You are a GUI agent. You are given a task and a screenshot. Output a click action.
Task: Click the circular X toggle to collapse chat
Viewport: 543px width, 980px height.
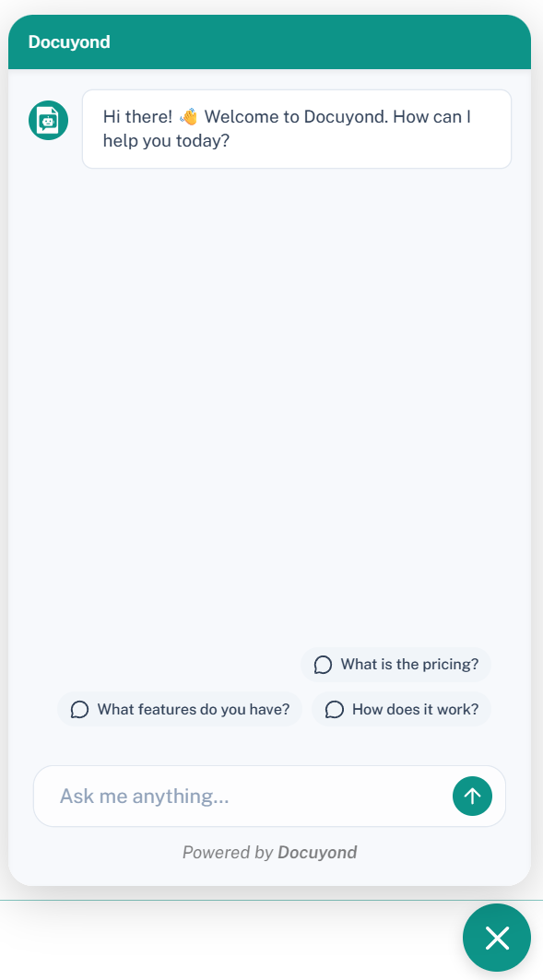(x=496, y=938)
